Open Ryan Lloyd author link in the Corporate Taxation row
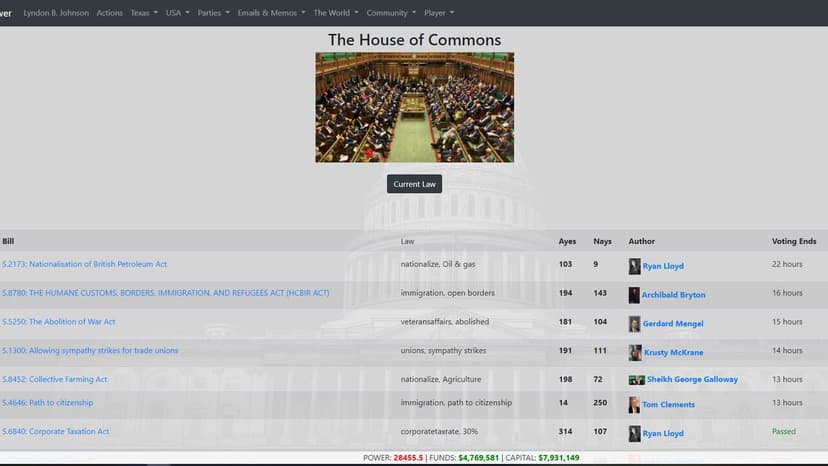The height and width of the screenshot is (466, 828). 663,434
